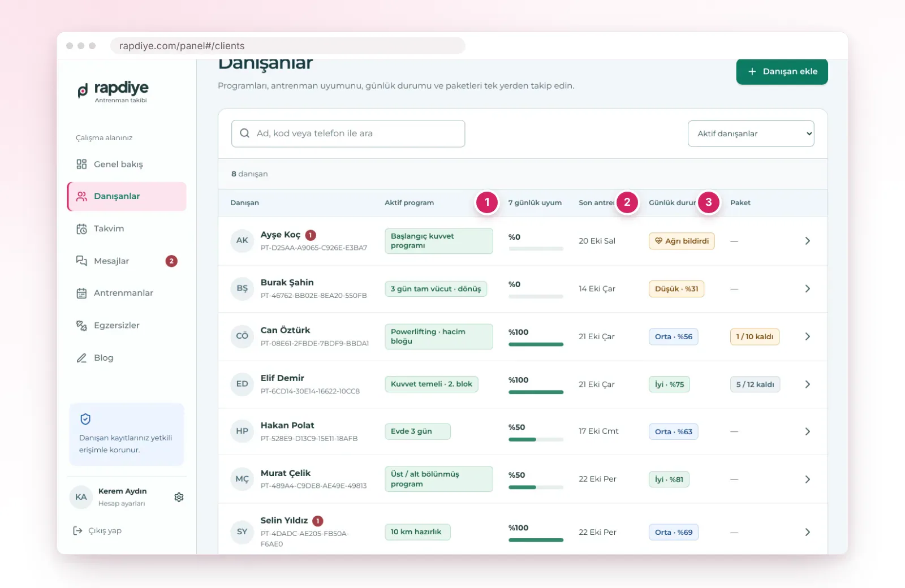Open Genel bakış dashboard icon

pos(81,164)
